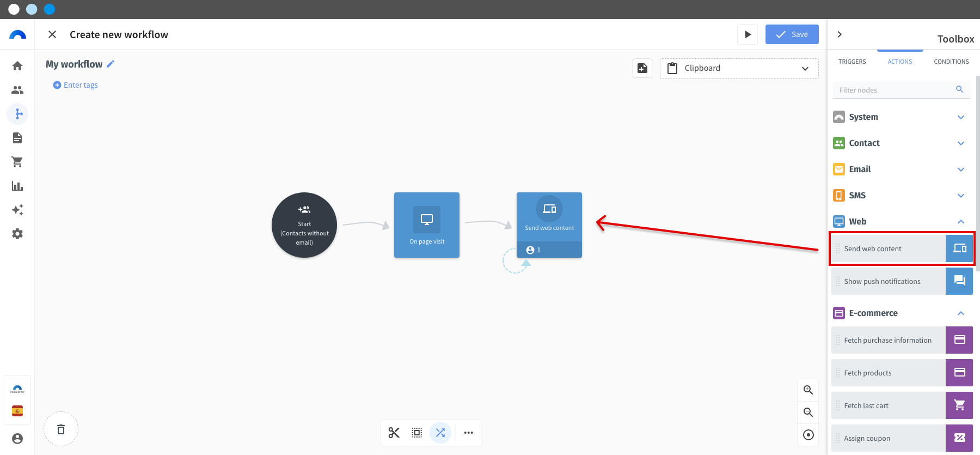Screen dimensions: 980x455
Task: Open the AI sparkle sidebar icon
Action: click(x=17, y=210)
